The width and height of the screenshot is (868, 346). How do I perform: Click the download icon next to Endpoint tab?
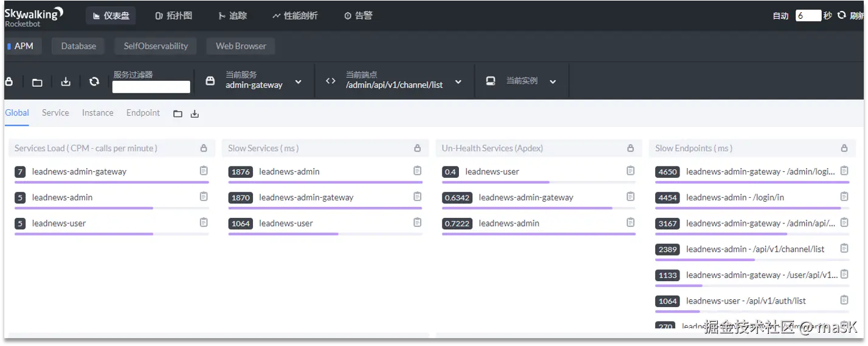pyautogui.click(x=195, y=114)
